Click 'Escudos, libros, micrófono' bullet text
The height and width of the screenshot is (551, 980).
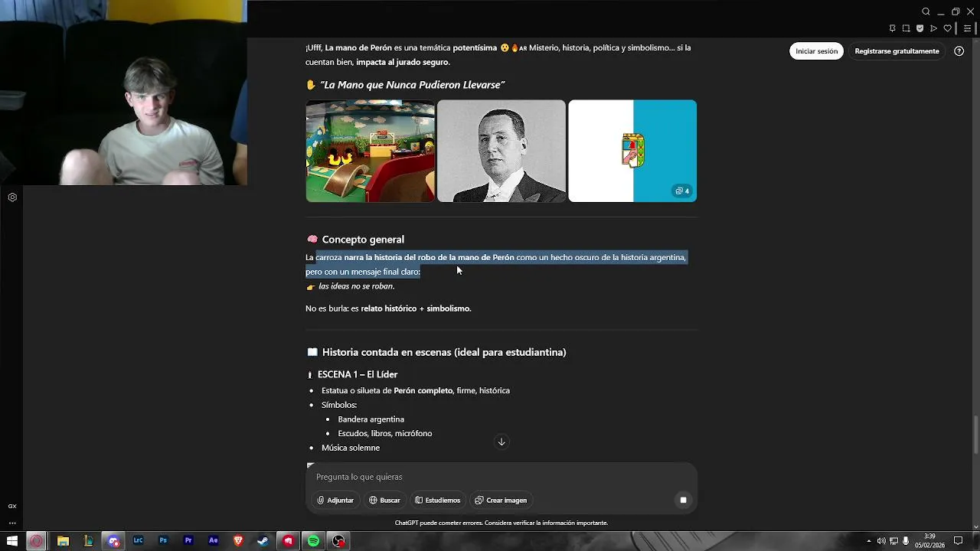(x=385, y=433)
